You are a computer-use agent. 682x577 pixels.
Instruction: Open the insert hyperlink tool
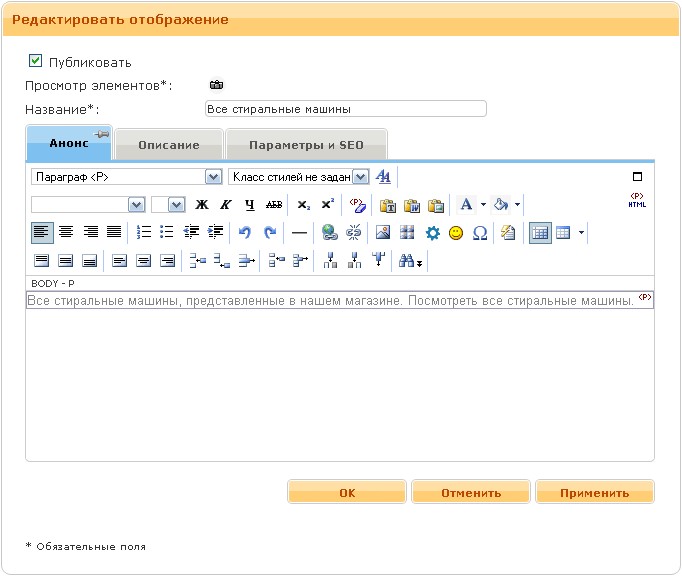tap(328, 232)
